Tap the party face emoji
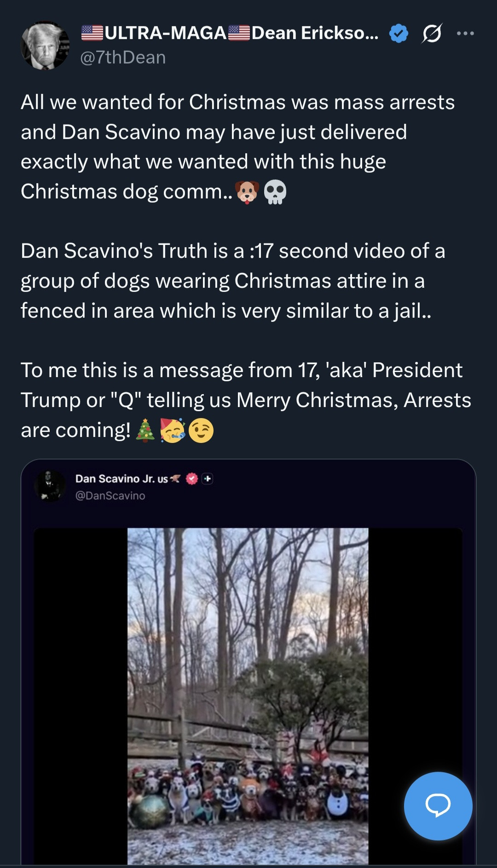Image resolution: width=497 pixels, height=868 pixels. tap(173, 431)
